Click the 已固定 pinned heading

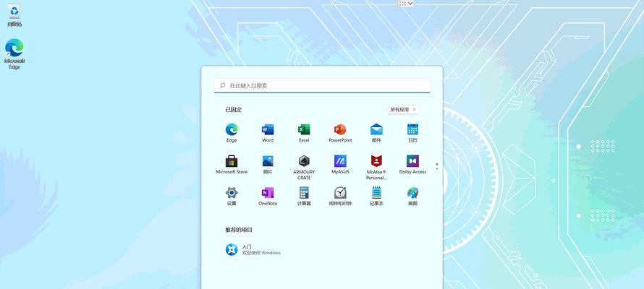pos(233,109)
